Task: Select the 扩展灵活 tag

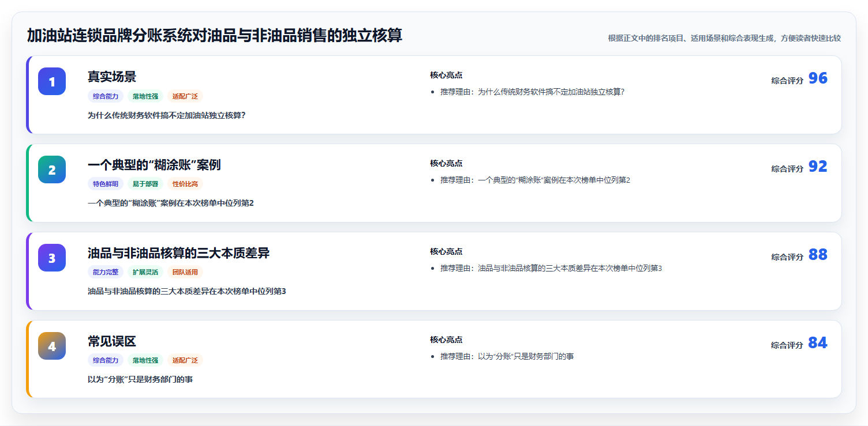Action: click(145, 273)
